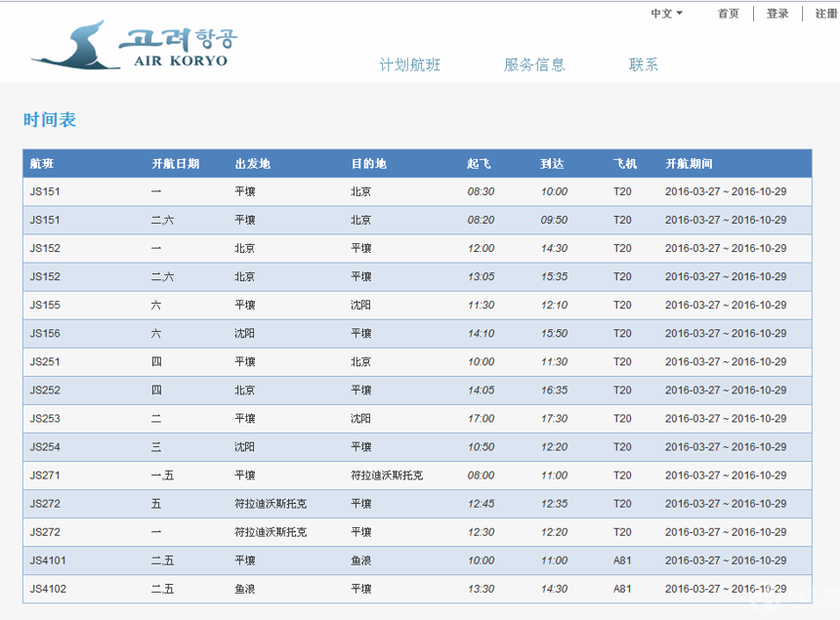Viewport: 840px width, 620px height.
Task: Click the 注册 register link
Action: click(826, 14)
